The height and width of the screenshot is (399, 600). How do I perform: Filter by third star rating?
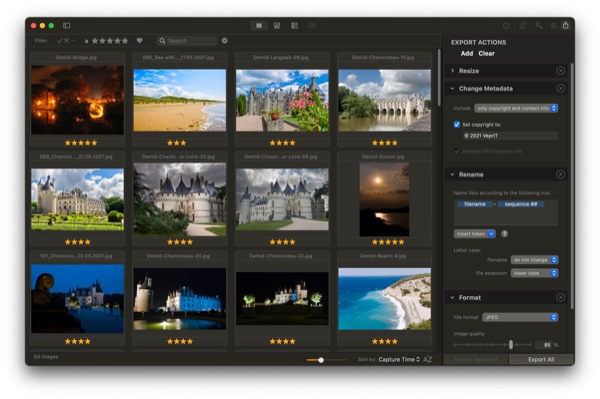point(110,41)
